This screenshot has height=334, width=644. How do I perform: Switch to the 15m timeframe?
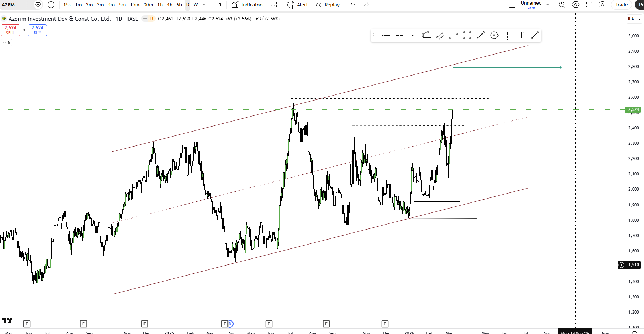click(135, 5)
